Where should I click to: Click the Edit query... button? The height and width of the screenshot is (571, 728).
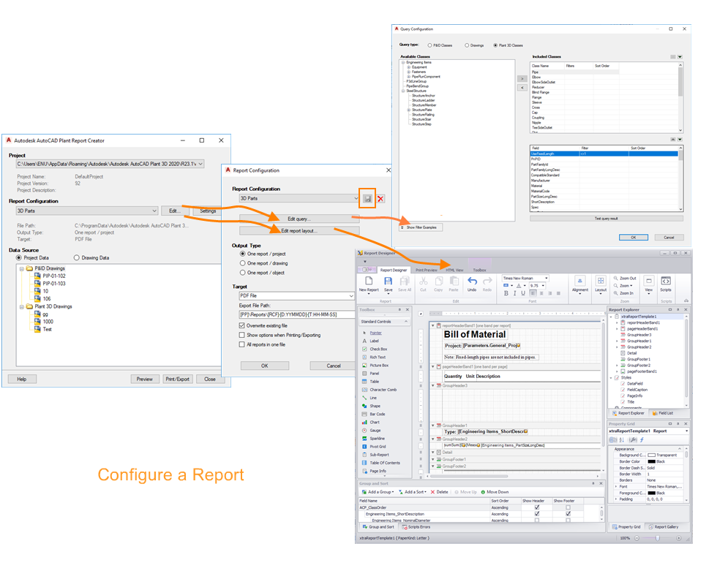point(299,219)
